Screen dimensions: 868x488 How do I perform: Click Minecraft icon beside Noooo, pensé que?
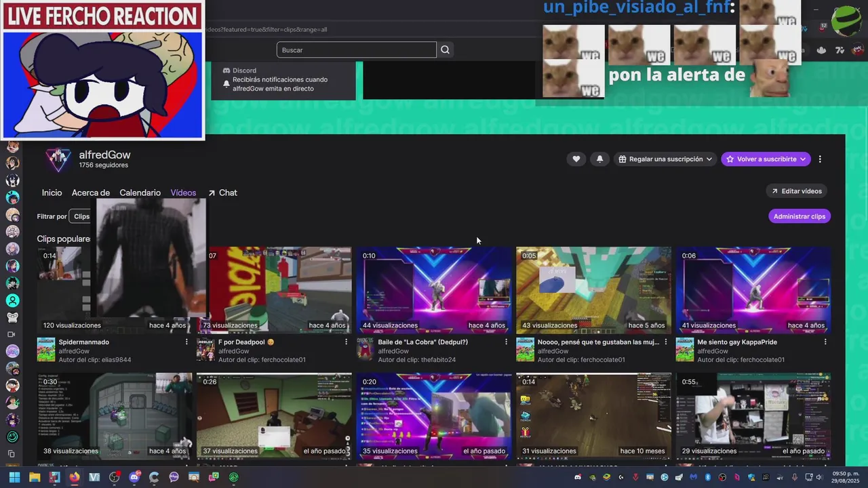(525, 350)
